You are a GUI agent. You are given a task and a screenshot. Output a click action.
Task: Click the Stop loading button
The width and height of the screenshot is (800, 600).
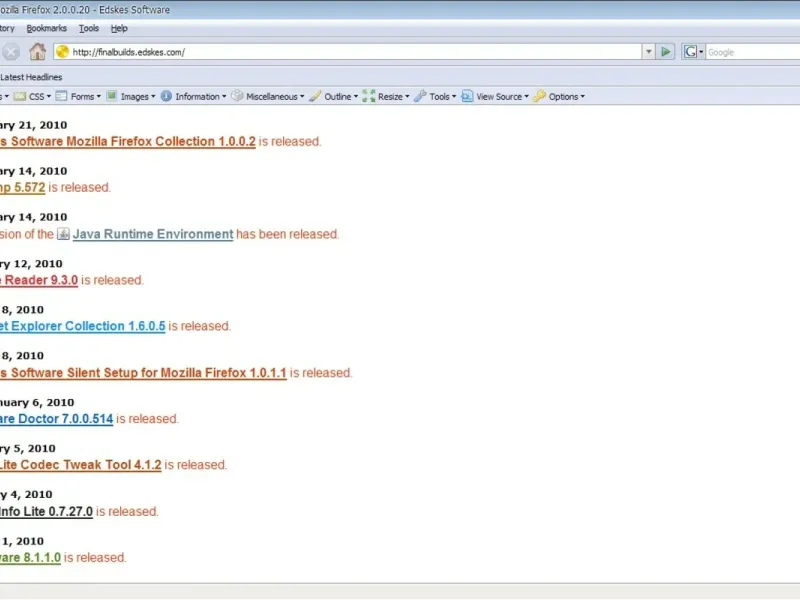click(9, 52)
